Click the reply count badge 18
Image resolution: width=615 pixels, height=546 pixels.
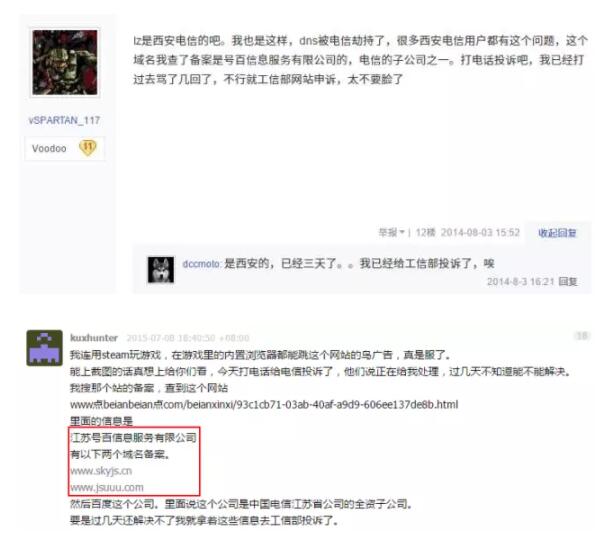[x=582, y=336]
